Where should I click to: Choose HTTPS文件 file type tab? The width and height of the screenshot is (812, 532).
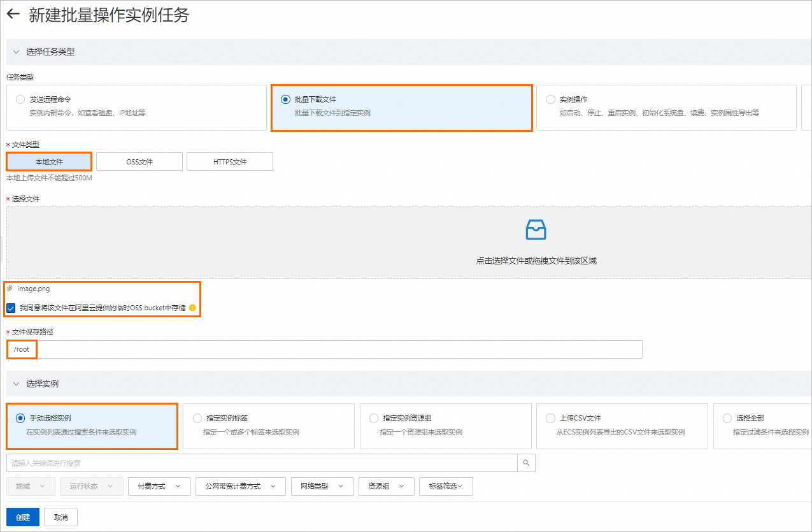(230, 162)
